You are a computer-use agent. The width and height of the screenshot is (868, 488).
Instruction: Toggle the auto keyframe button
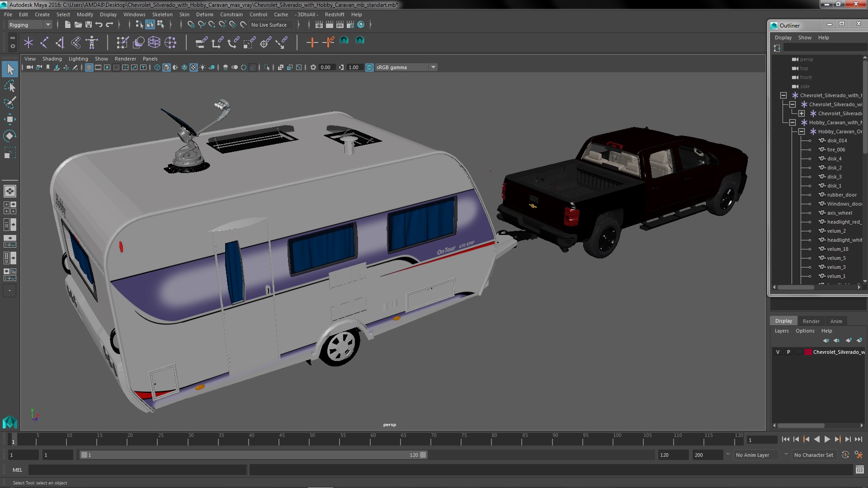click(845, 455)
